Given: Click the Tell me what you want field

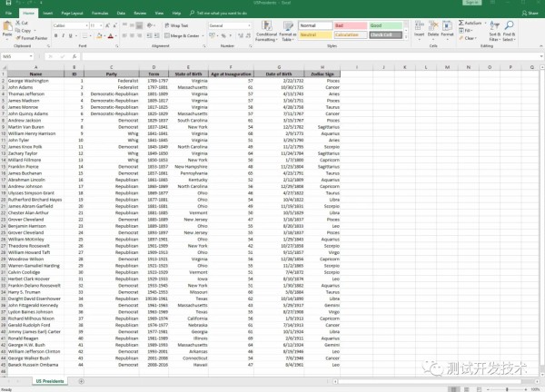Looking at the screenshot, I should (219, 14).
